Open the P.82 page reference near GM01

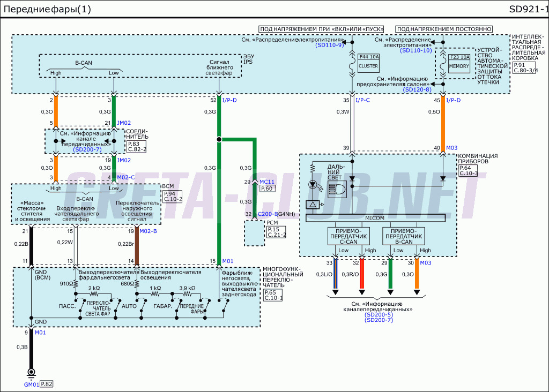[47, 384]
